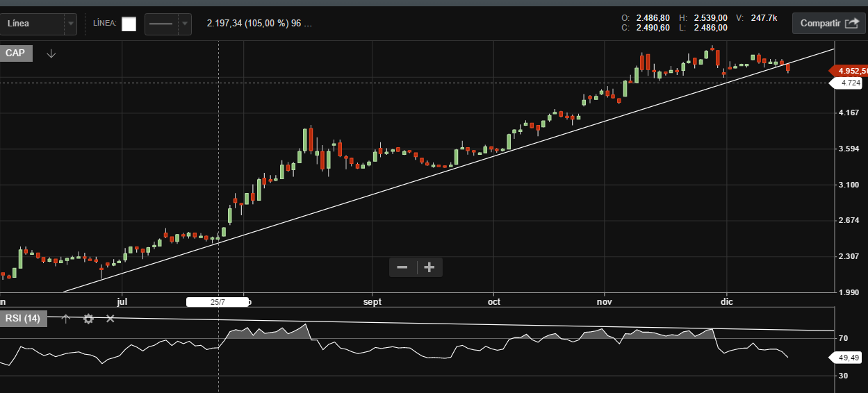Click the Compartir share button

tap(828, 23)
